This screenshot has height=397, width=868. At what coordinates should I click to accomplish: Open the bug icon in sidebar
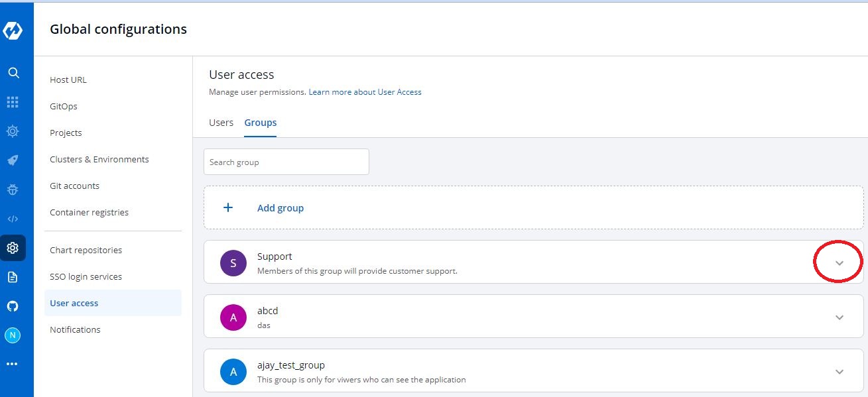[13, 190]
